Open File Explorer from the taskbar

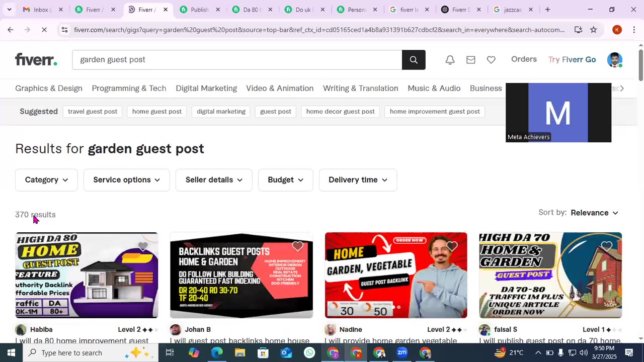coord(240,353)
